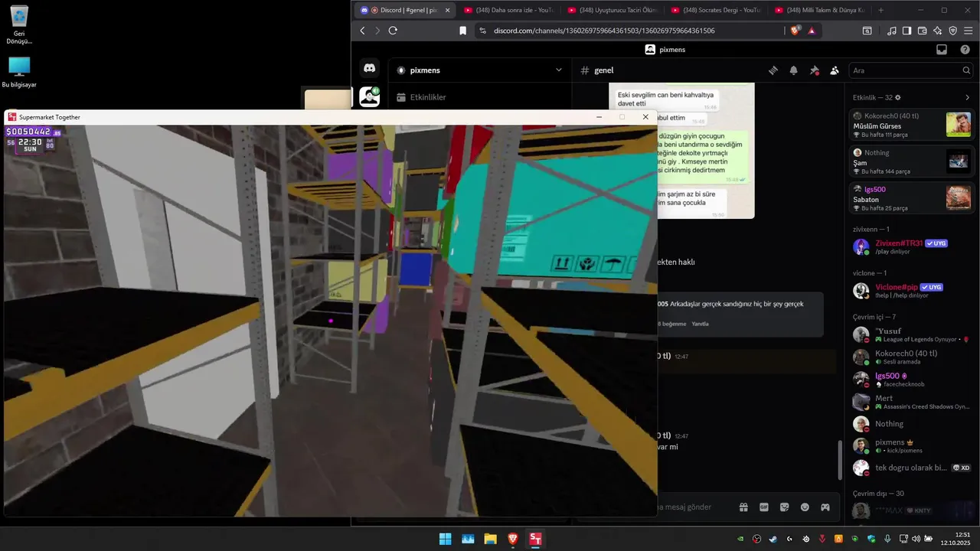The height and width of the screenshot is (551, 980).
Task: Open GIF picker in message box
Action: 763,507
